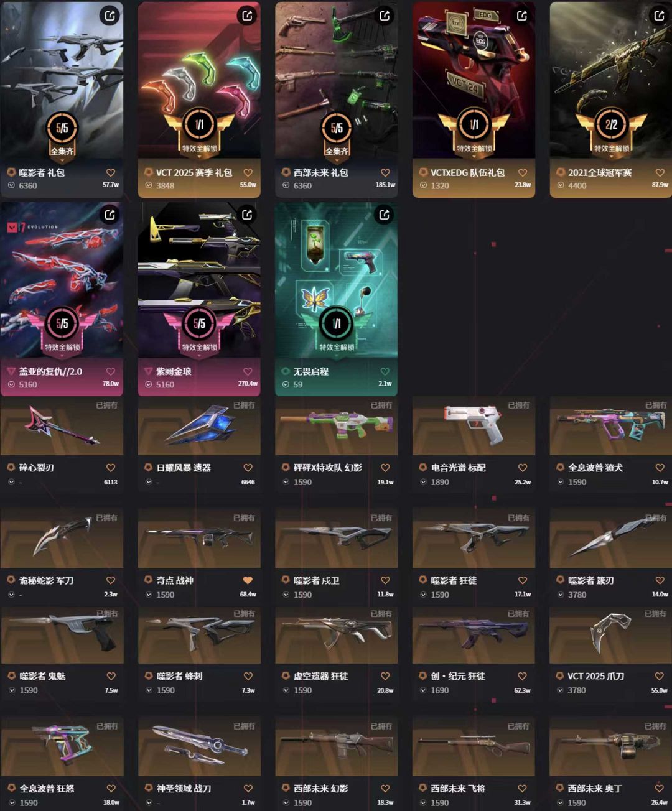Toggle favorite heart on 奇点 战神
The height and width of the screenshot is (811, 672).
[248, 580]
